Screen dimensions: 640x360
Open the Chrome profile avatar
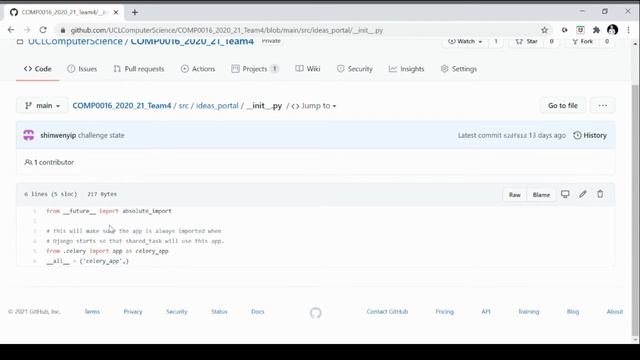(x=612, y=29)
